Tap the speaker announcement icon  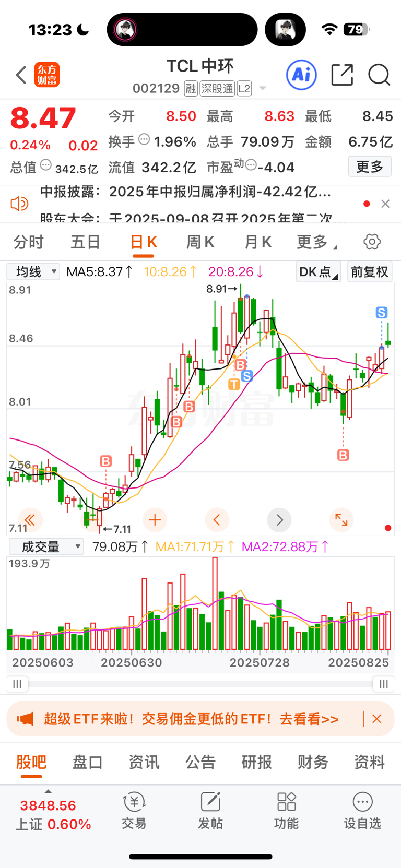[x=19, y=203]
